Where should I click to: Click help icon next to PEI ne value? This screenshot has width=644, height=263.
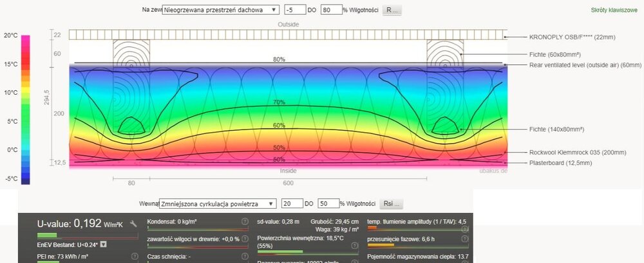click(x=134, y=257)
